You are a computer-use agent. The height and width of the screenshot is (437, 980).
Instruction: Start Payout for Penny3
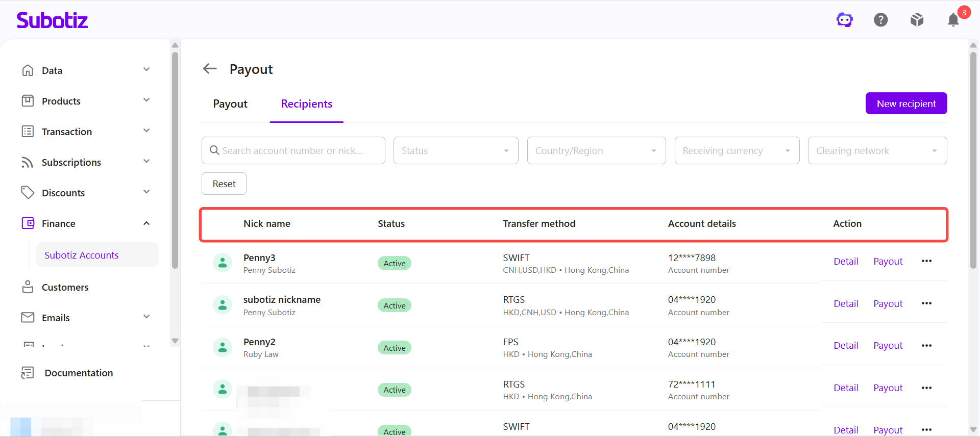888,261
